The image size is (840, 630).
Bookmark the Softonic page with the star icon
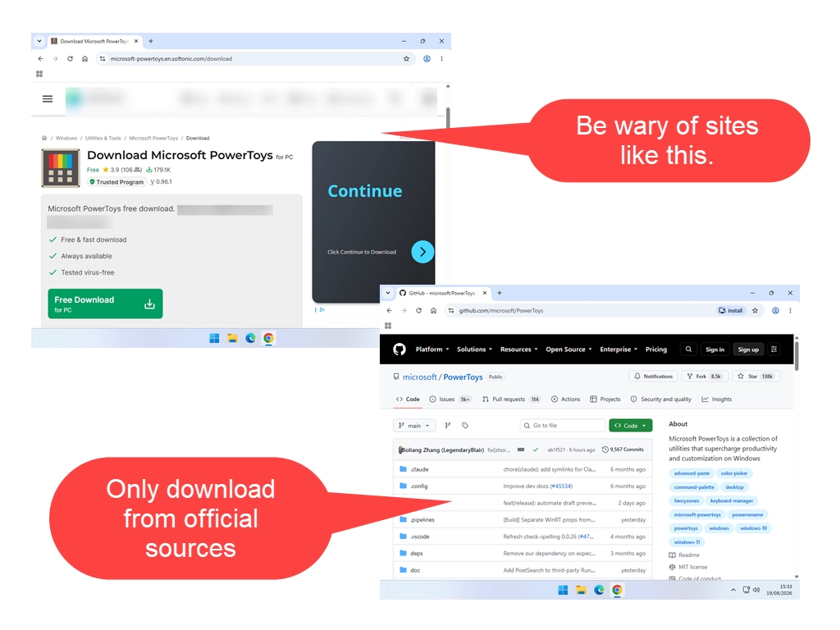point(406,59)
